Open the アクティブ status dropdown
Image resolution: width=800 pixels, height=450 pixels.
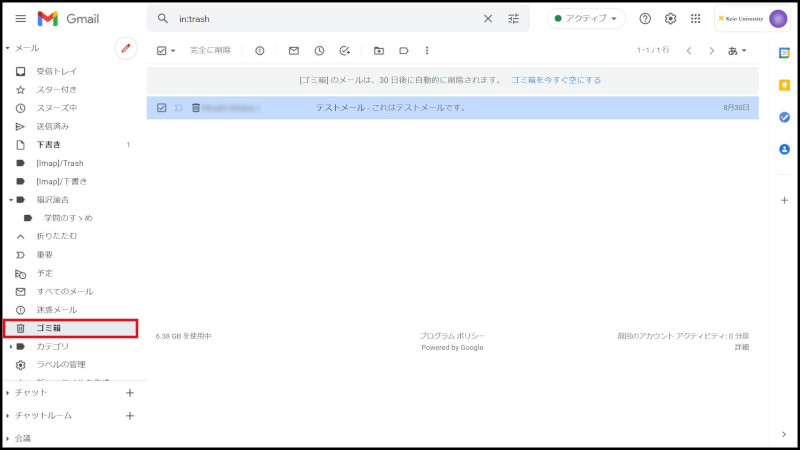pyautogui.click(x=586, y=19)
